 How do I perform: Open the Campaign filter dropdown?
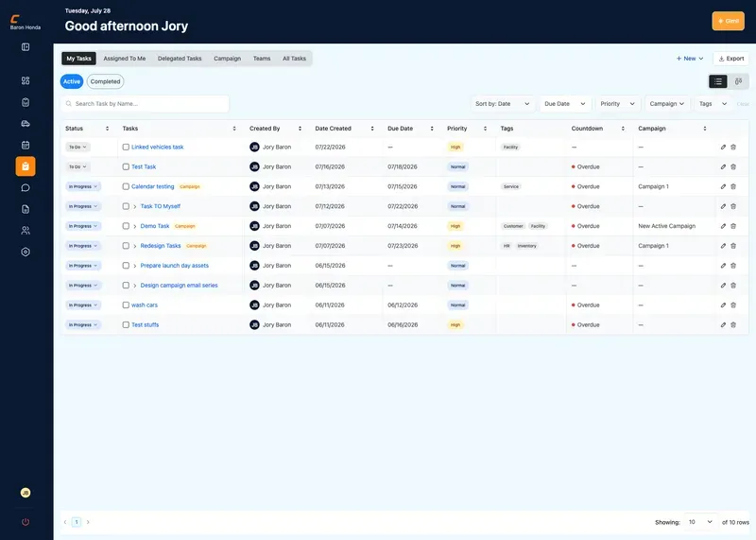point(667,104)
